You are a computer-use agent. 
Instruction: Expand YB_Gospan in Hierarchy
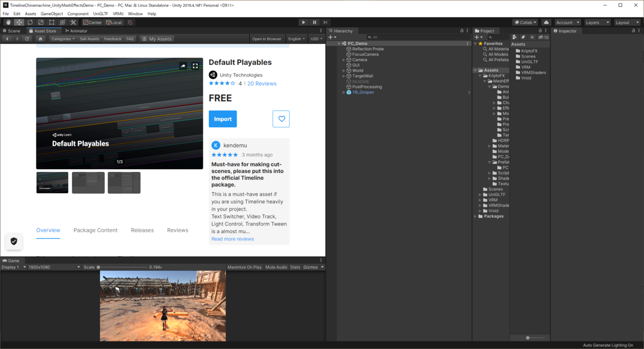point(343,92)
